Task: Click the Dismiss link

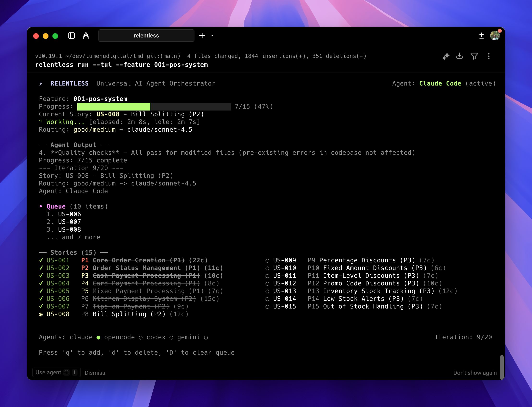Action: (95, 373)
